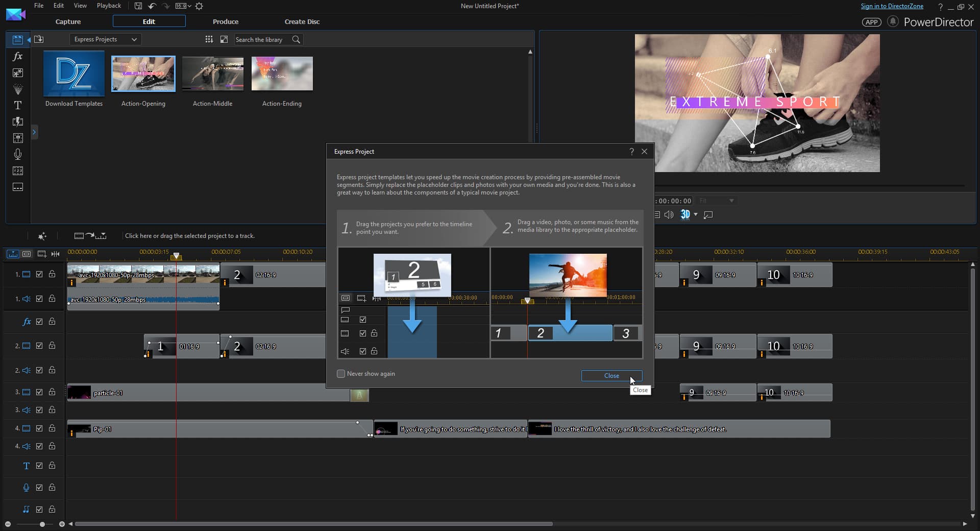Open the Playback menu
The image size is (980, 531).
[109, 6]
